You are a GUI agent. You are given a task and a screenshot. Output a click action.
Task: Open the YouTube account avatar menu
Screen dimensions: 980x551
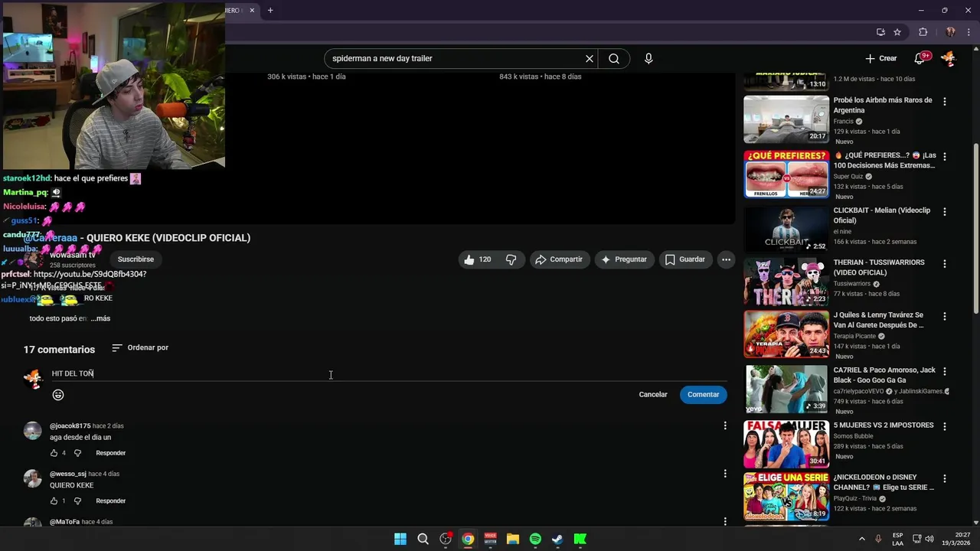pyautogui.click(x=948, y=58)
